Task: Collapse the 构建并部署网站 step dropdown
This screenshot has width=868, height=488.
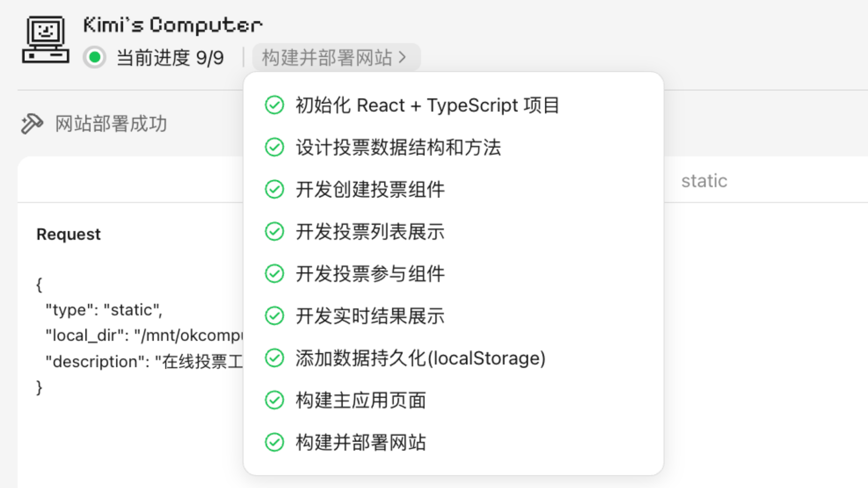Action: (x=335, y=57)
